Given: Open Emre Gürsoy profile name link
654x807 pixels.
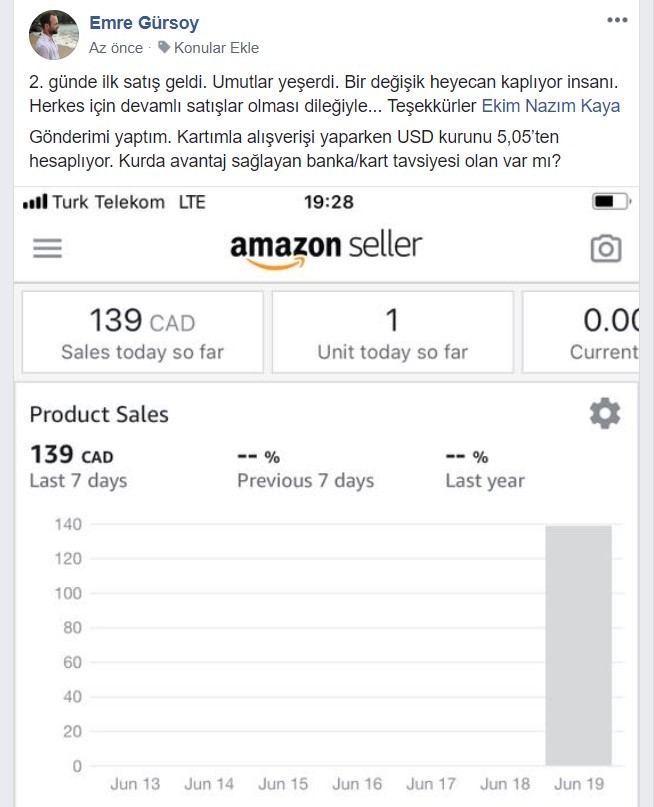Looking at the screenshot, I should (144, 23).
